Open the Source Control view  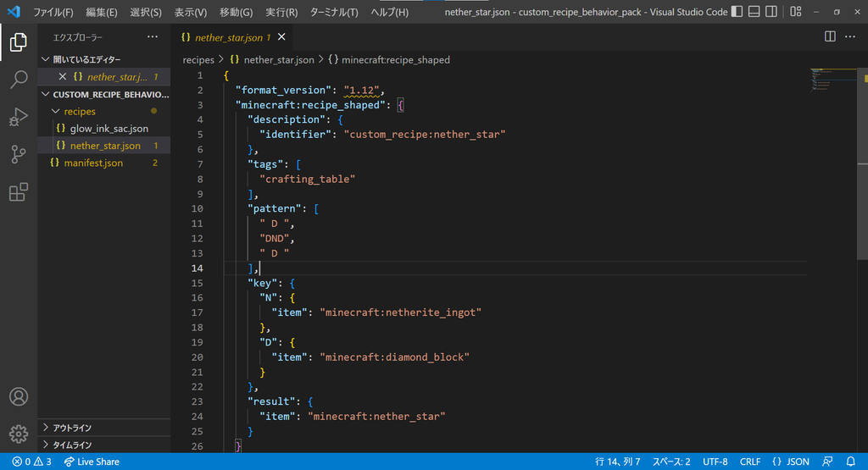pyautogui.click(x=19, y=154)
